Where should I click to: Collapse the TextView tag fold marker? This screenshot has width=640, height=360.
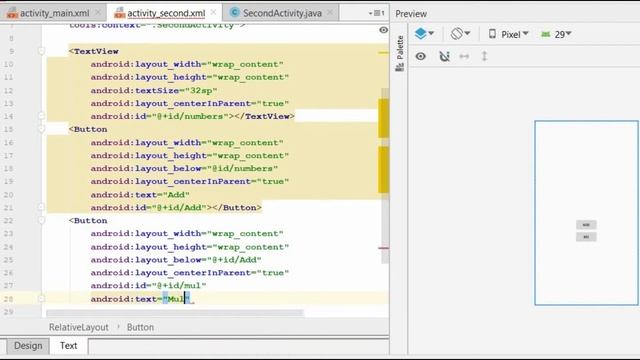pos(41,51)
